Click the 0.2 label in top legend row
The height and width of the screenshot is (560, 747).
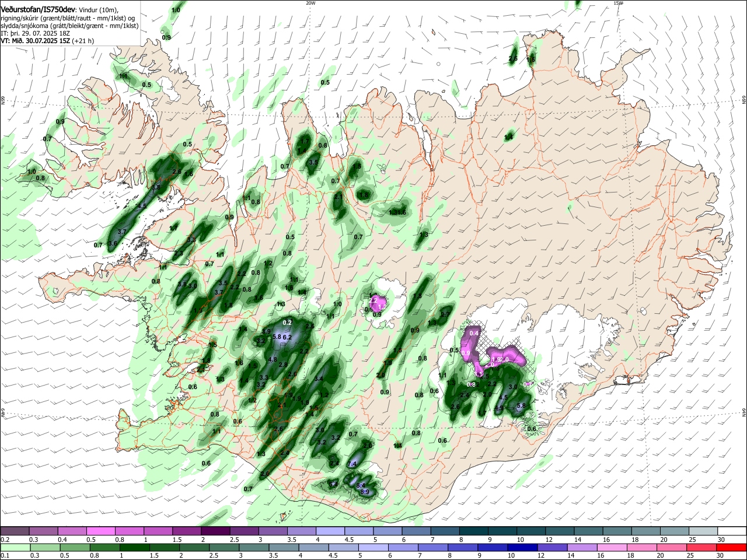pos(5,540)
